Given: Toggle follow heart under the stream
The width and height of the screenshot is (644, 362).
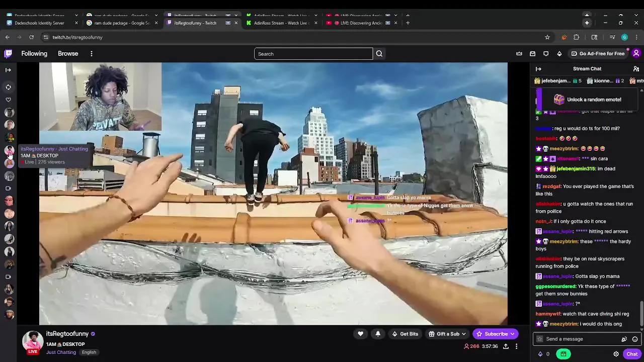Looking at the screenshot, I should [360, 334].
